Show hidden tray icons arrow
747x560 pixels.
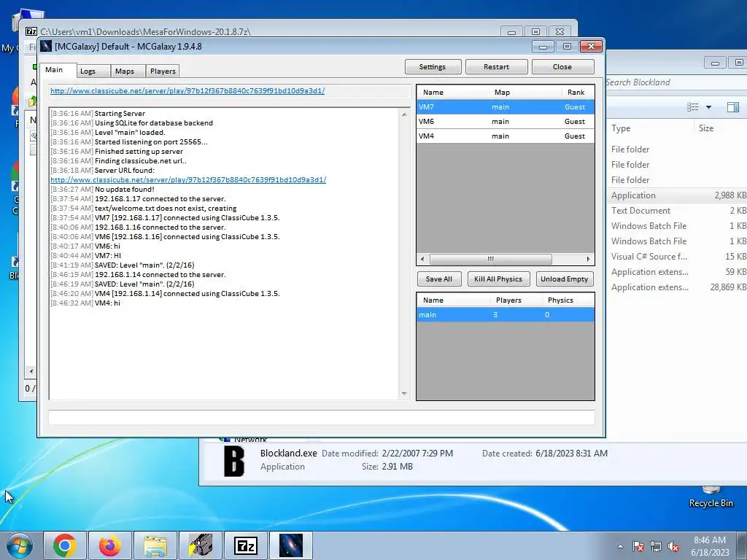click(x=620, y=546)
